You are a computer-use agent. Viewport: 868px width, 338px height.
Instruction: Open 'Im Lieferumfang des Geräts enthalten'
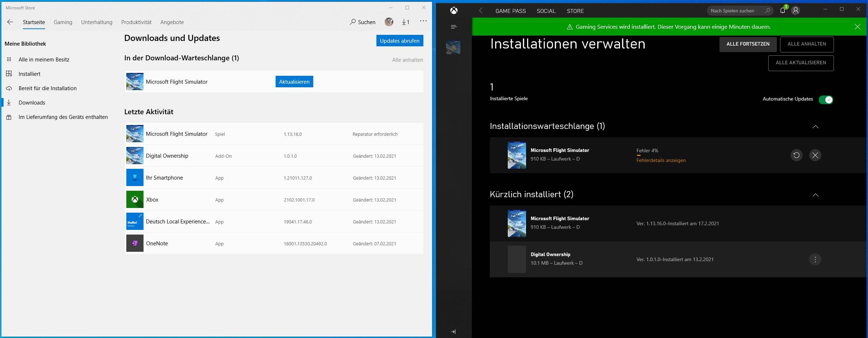coord(63,117)
